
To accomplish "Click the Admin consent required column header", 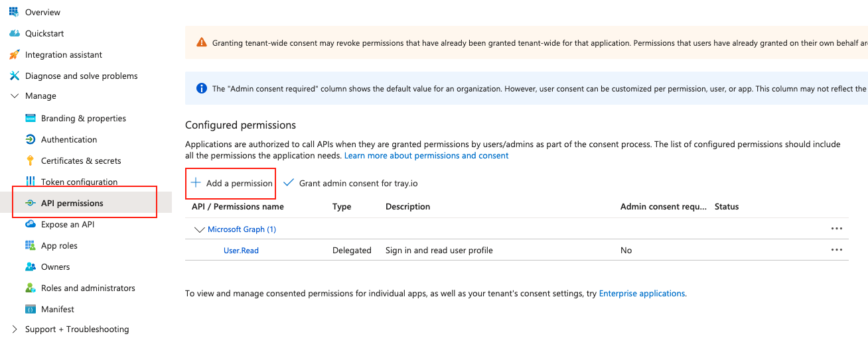I will pyautogui.click(x=664, y=207).
